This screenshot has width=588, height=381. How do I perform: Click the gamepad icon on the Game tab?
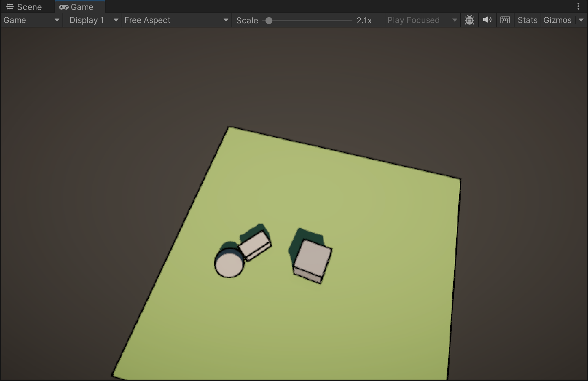[64, 7]
